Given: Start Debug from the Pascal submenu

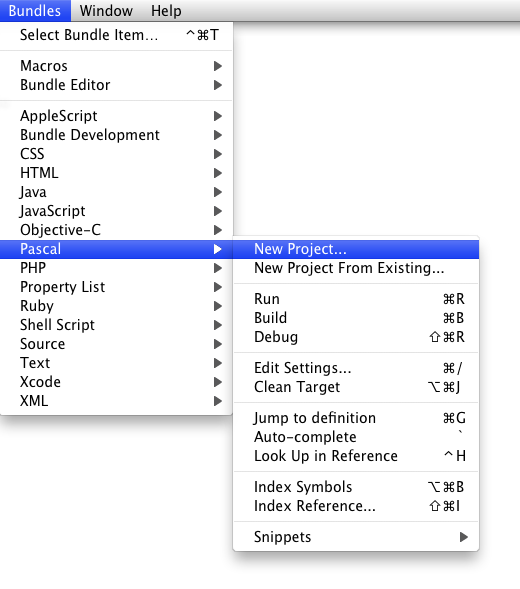Looking at the screenshot, I should coord(356,337).
